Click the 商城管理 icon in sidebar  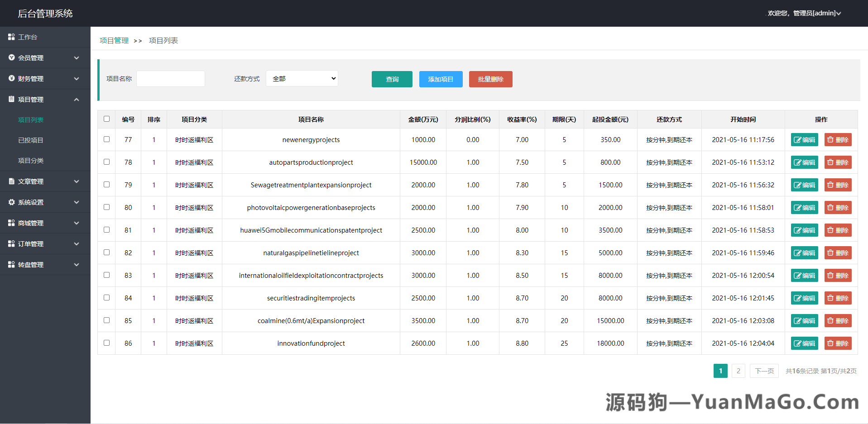11,223
